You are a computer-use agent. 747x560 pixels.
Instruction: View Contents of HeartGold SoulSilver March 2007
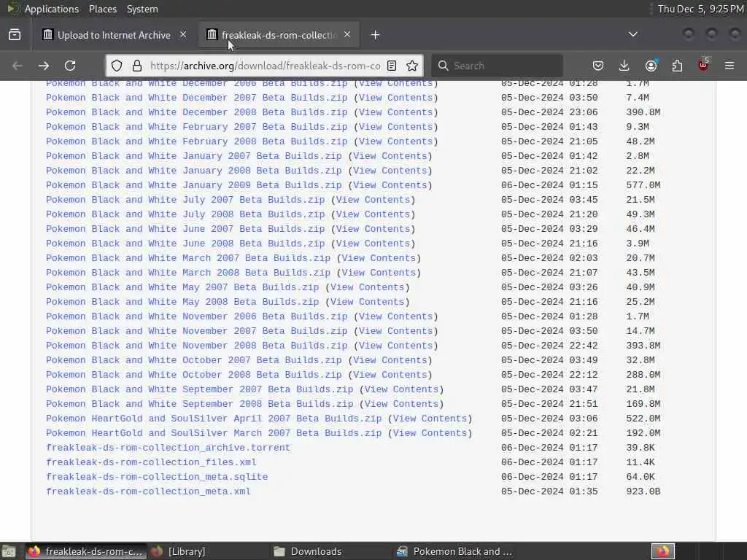tap(430, 433)
